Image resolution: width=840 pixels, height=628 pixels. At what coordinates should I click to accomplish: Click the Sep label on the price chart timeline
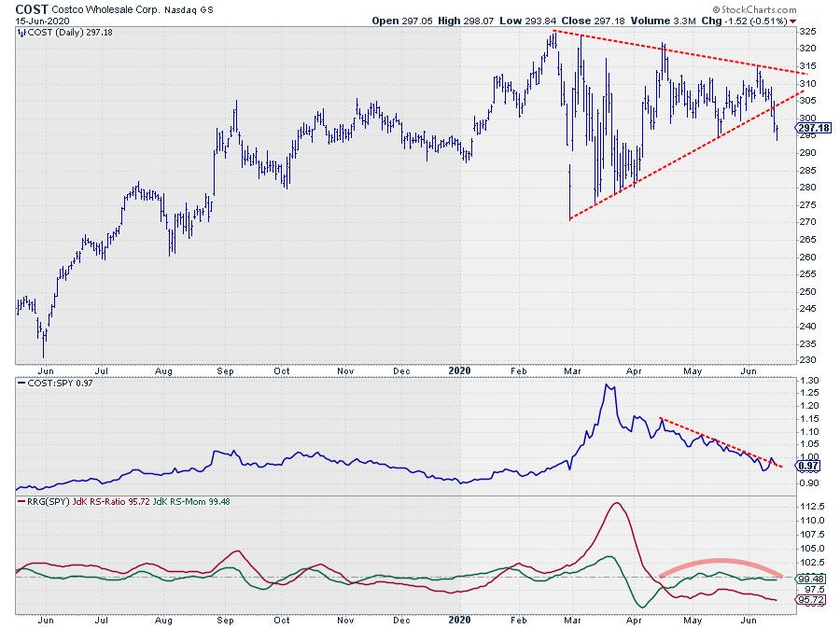(224, 370)
